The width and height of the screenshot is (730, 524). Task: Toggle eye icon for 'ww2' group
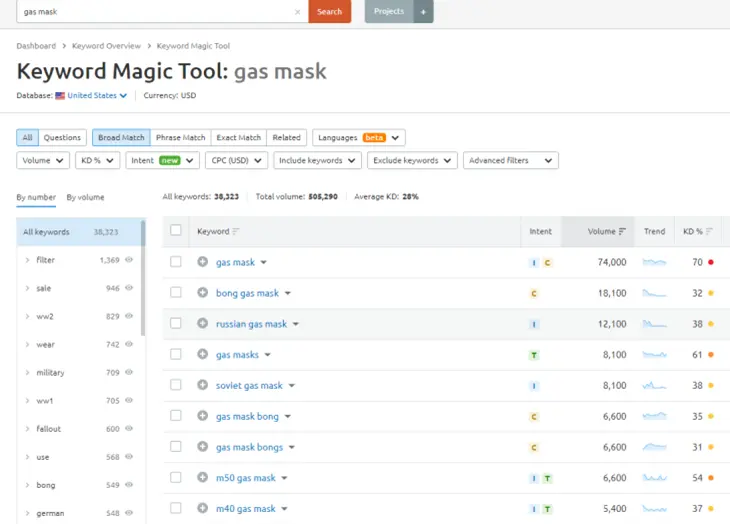pyautogui.click(x=129, y=316)
